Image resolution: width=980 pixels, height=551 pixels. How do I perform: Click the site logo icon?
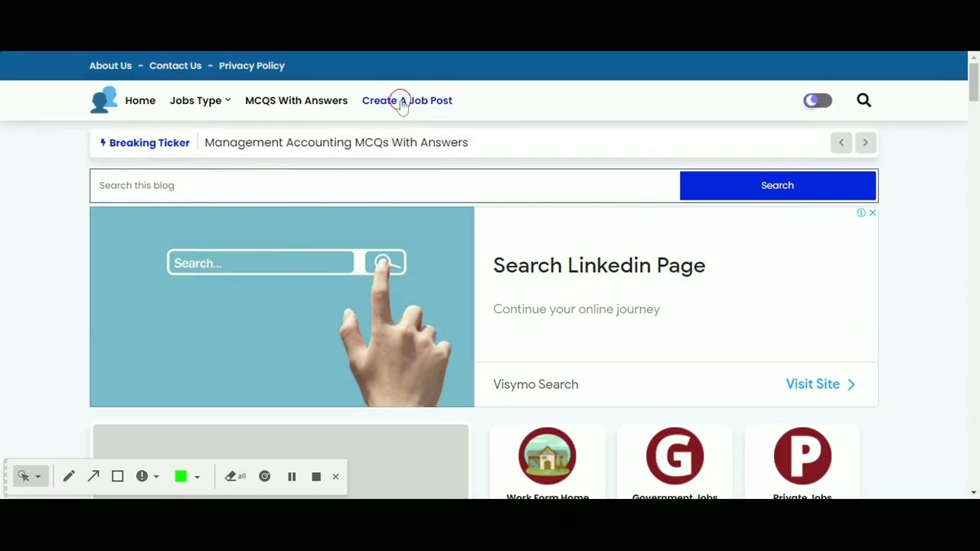pyautogui.click(x=103, y=100)
